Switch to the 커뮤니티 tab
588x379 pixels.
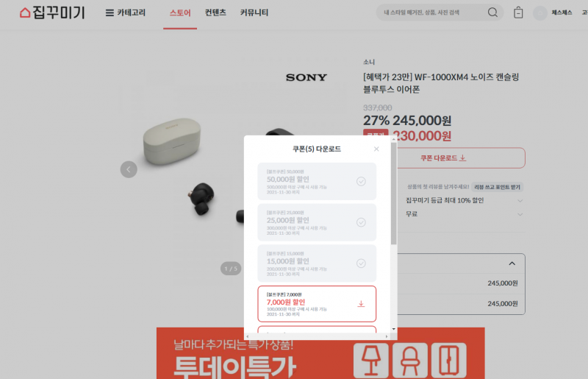[x=254, y=13]
